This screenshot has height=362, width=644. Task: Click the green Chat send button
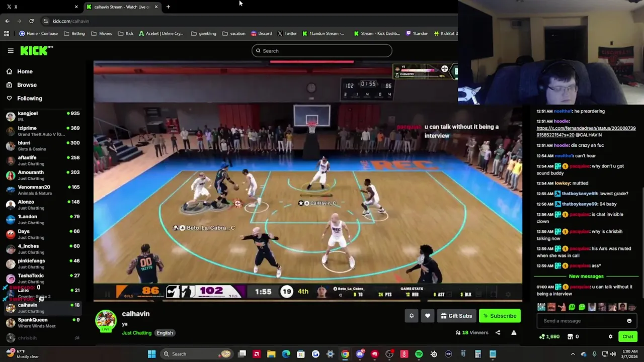pos(628,336)
